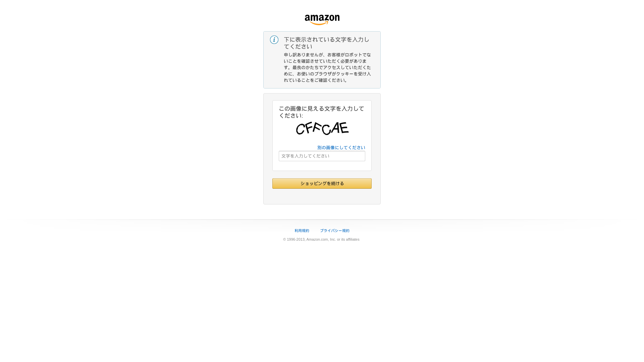Click the phrase クッキーを受け入 in message

pos(354,74)
